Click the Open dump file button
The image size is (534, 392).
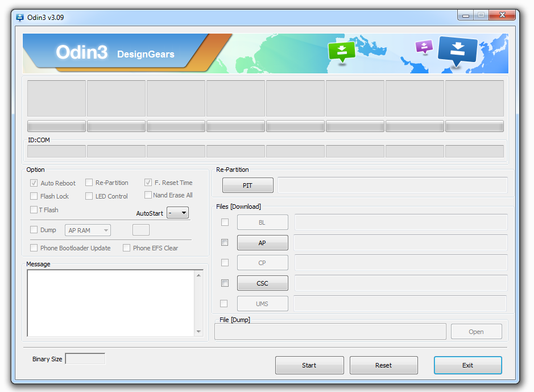(477, 331)
